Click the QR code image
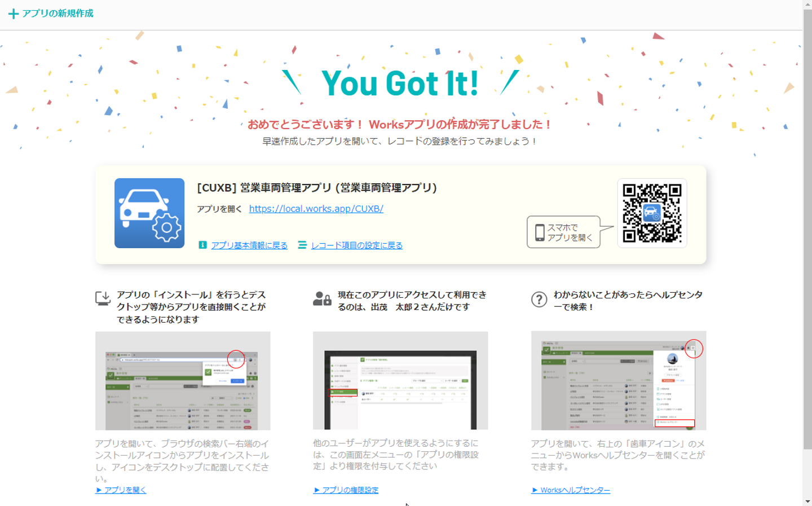Screen dimensions: 812x506 [x=652, y=213]
